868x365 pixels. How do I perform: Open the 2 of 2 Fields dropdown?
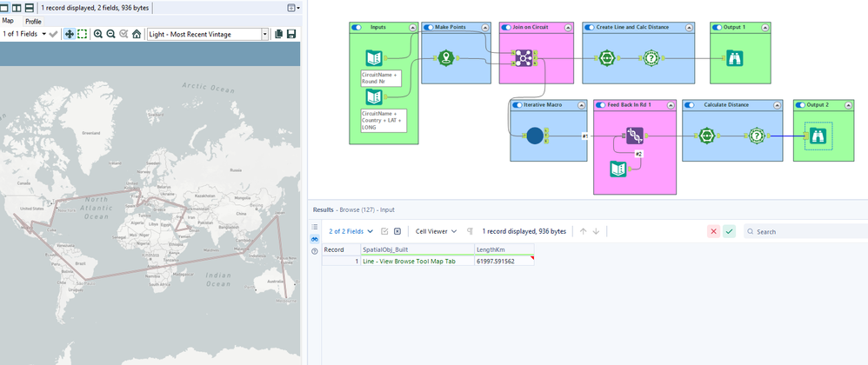(x=351, y=231)
